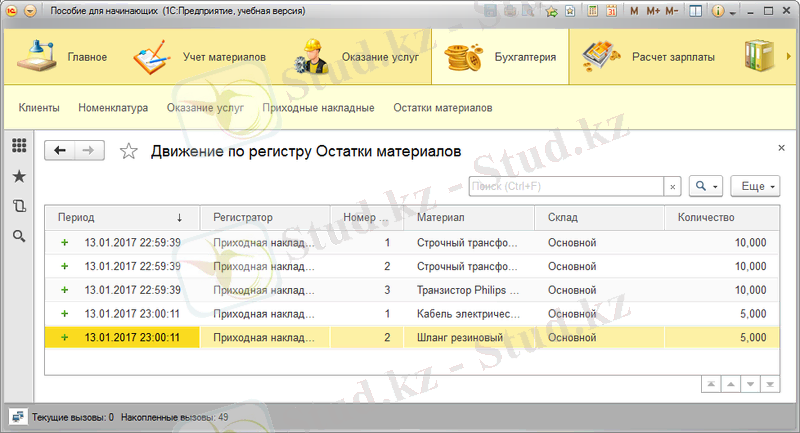This screenshot has width=800, height=433.
Task: Jump to first record button
Action: coord(711,384)
